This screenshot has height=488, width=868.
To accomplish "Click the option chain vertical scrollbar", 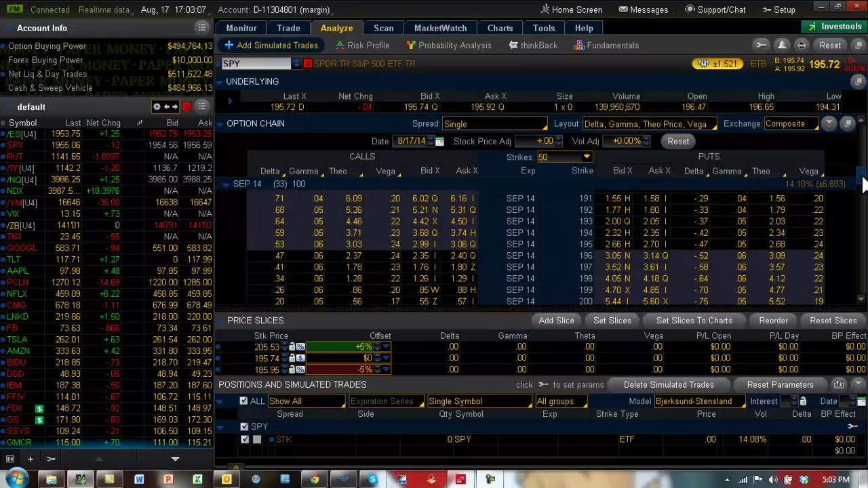I will click(x=862, y=210).
